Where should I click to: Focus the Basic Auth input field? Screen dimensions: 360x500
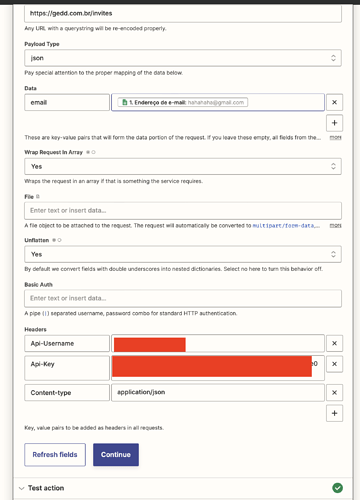(x=183, y=298)
